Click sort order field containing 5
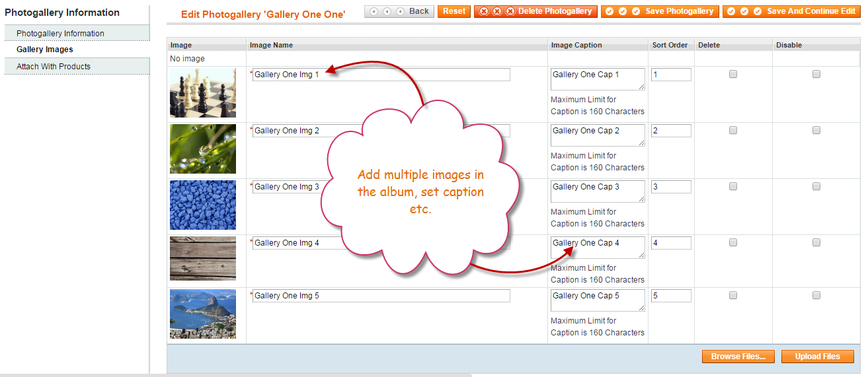 tap(671, 296)
